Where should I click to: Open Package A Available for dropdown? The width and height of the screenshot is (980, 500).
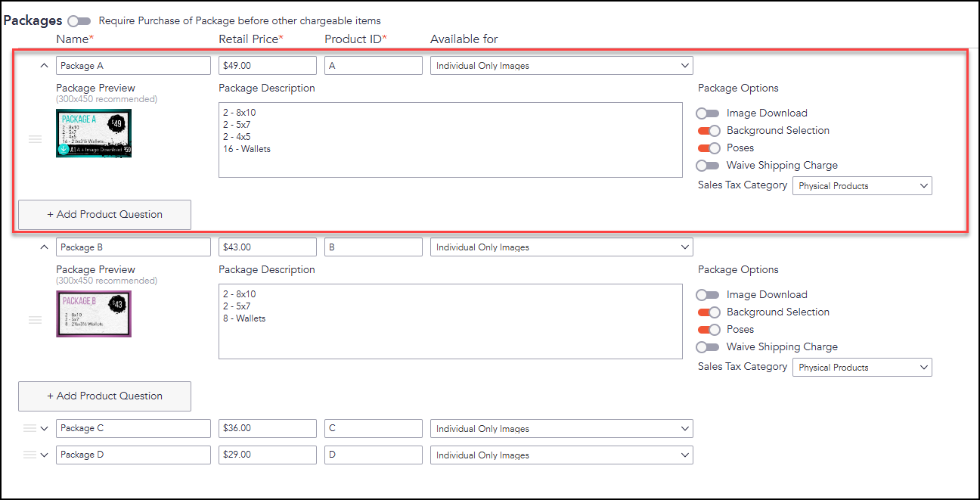(x=561, y=66)
